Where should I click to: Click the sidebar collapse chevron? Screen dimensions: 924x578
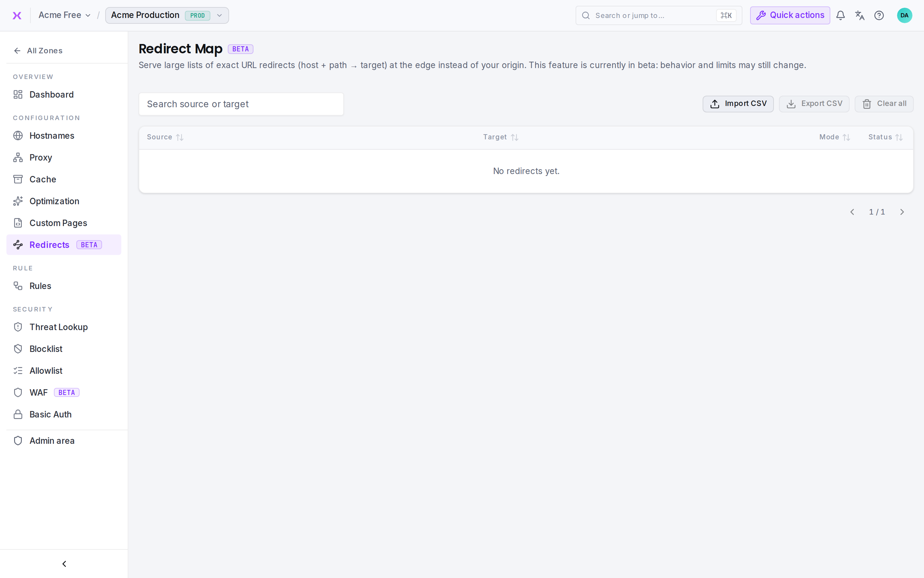[x=64, y=564]
